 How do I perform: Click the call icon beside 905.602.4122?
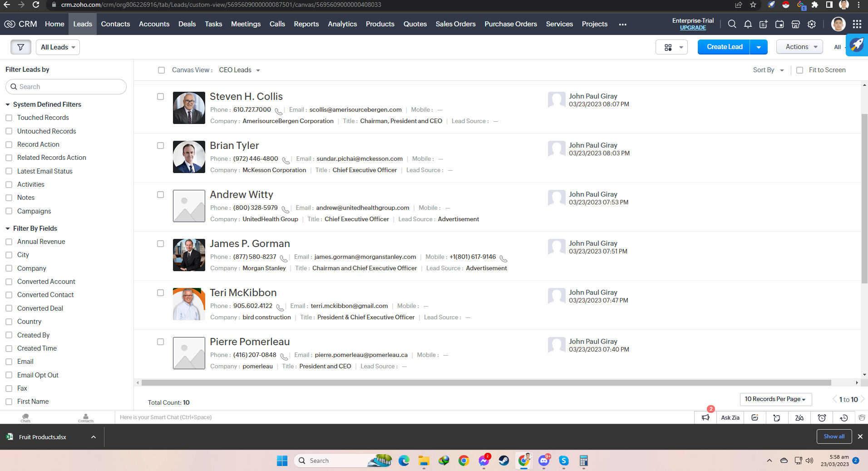(x=280, y=307)
